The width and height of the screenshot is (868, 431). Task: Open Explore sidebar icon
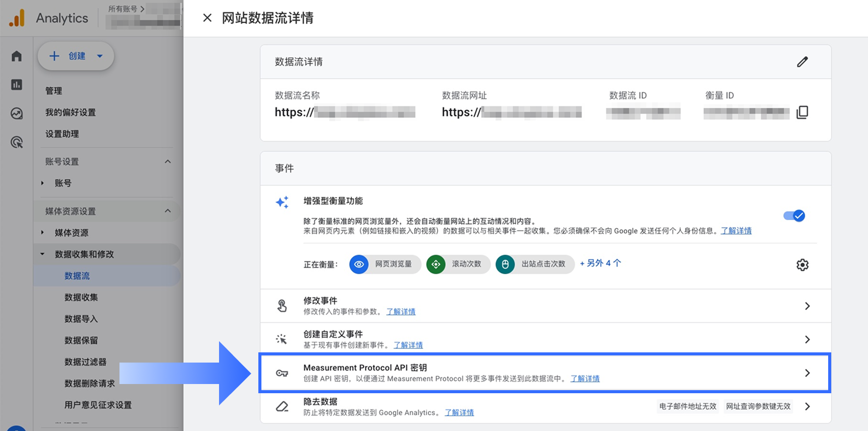pos(17,113)
